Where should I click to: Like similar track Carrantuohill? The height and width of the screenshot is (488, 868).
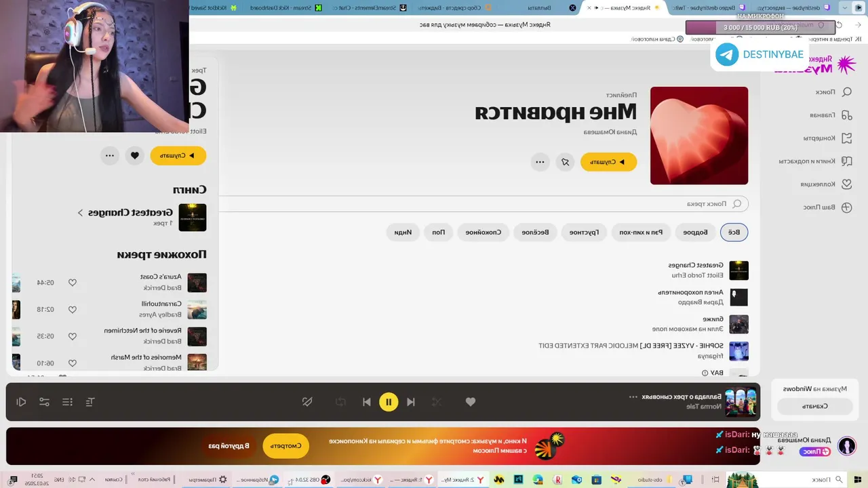(73, 309)
